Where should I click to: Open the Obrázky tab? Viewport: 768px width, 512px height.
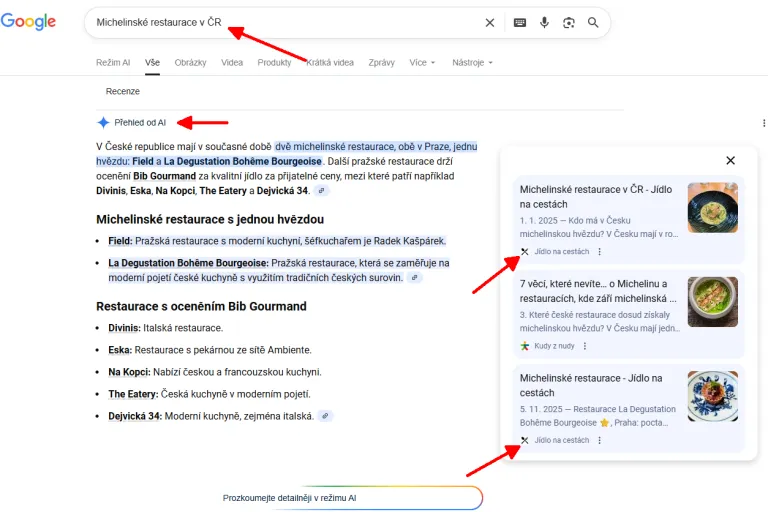[191, 63]
